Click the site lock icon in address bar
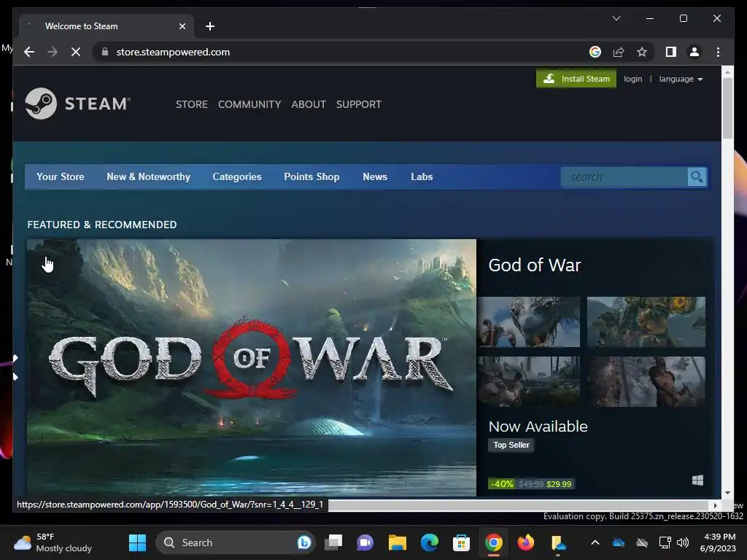 (x=105, y=52)
